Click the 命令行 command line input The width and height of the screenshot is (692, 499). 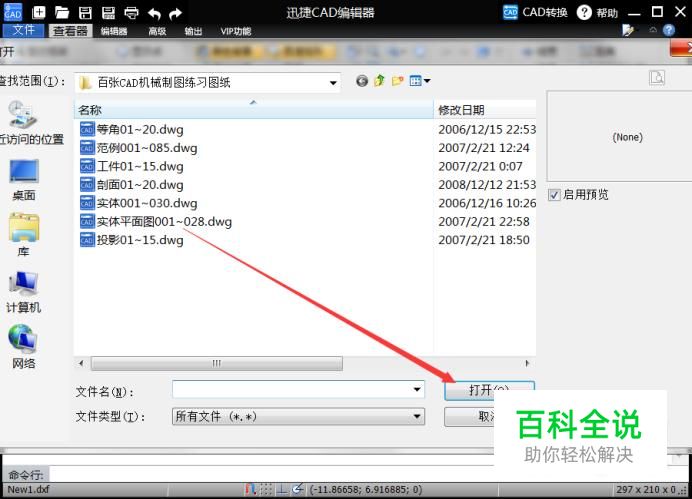(271, 474)
